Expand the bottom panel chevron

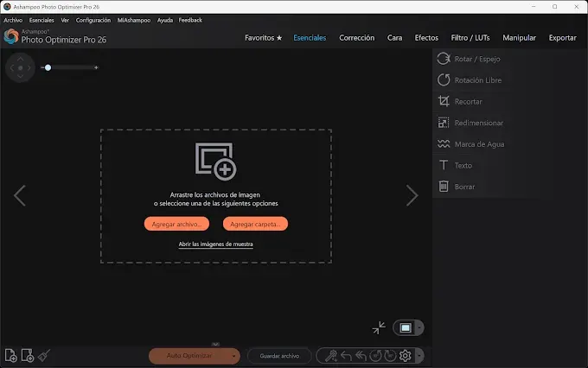coord(215,344)
